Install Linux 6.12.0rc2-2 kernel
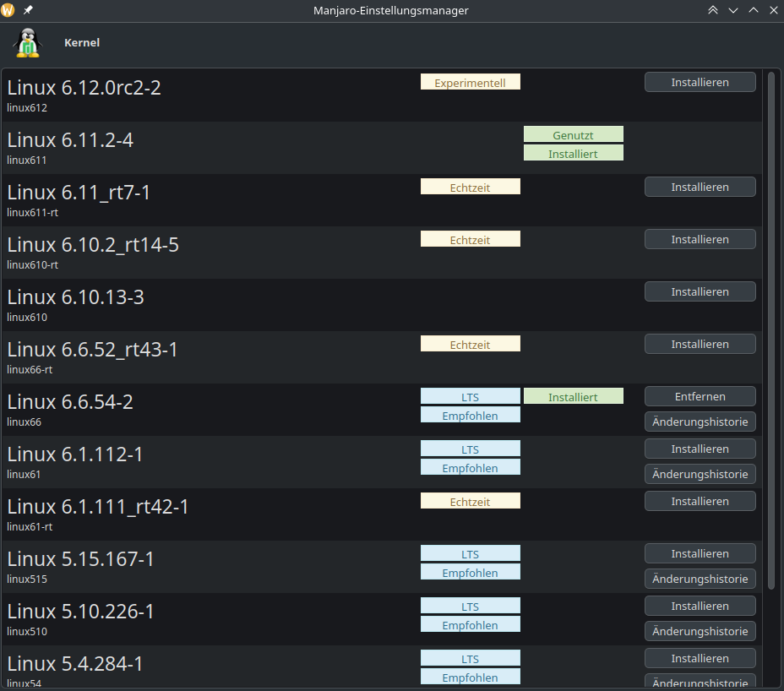 tap(700, 82)
